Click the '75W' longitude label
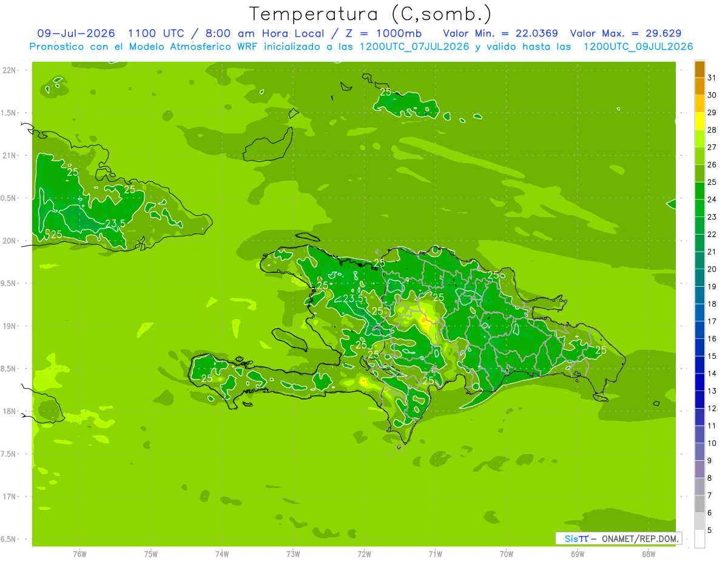This screenshot has width=728, height=562. coord(151,554)
